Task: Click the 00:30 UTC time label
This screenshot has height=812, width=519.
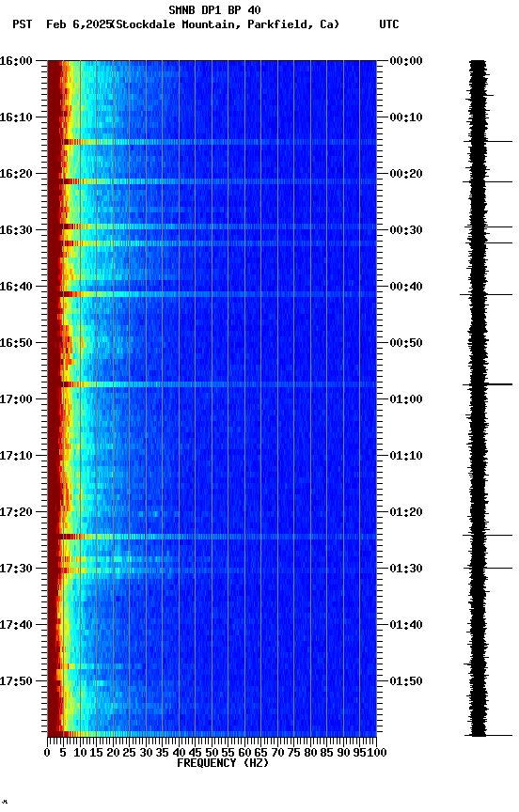Action: pos(406,230)
